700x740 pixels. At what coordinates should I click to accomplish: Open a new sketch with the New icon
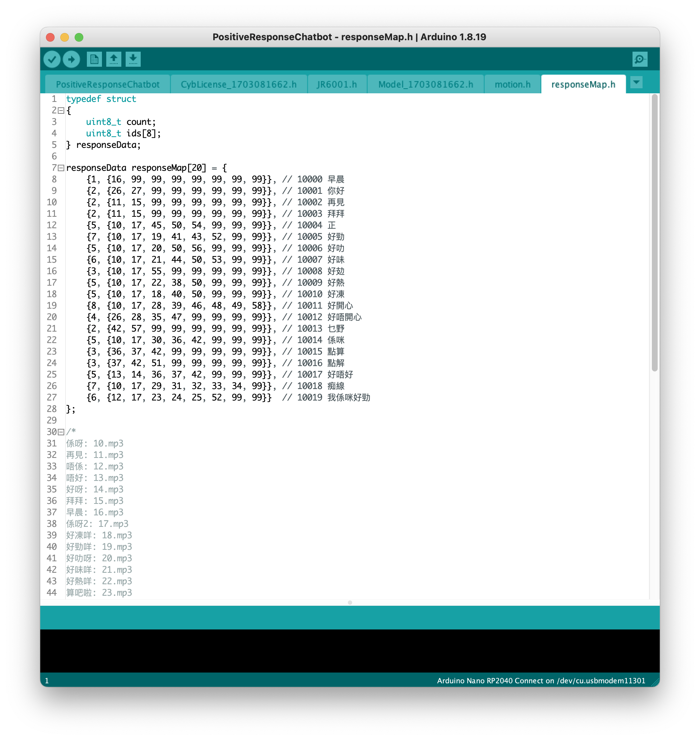click(x=94, y=59)
